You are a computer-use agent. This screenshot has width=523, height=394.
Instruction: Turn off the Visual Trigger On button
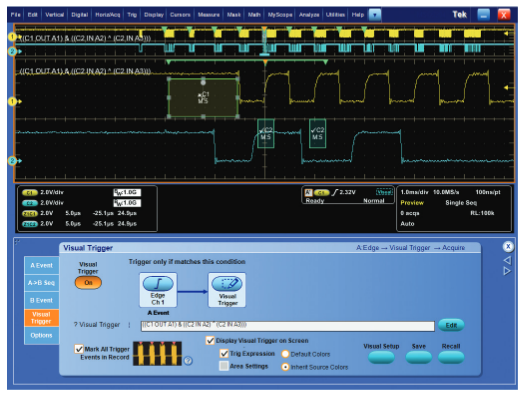[x=88, y=283]
